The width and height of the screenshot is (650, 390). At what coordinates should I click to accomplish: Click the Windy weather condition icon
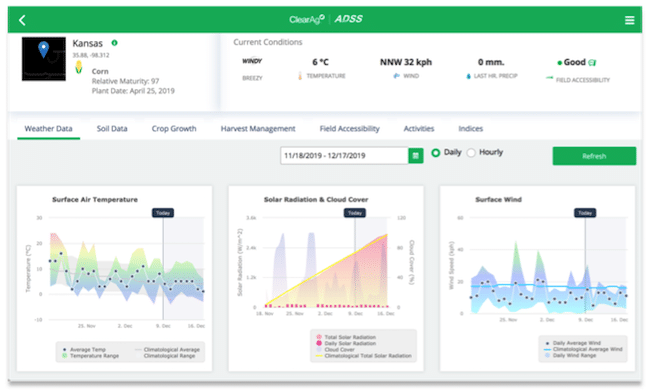pos(252,61)
